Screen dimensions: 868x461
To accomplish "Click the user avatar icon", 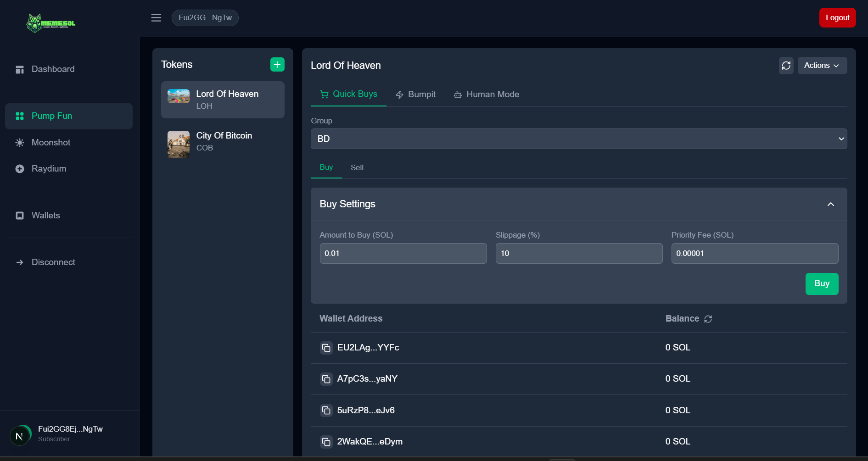I will click(x=20, y=435).
